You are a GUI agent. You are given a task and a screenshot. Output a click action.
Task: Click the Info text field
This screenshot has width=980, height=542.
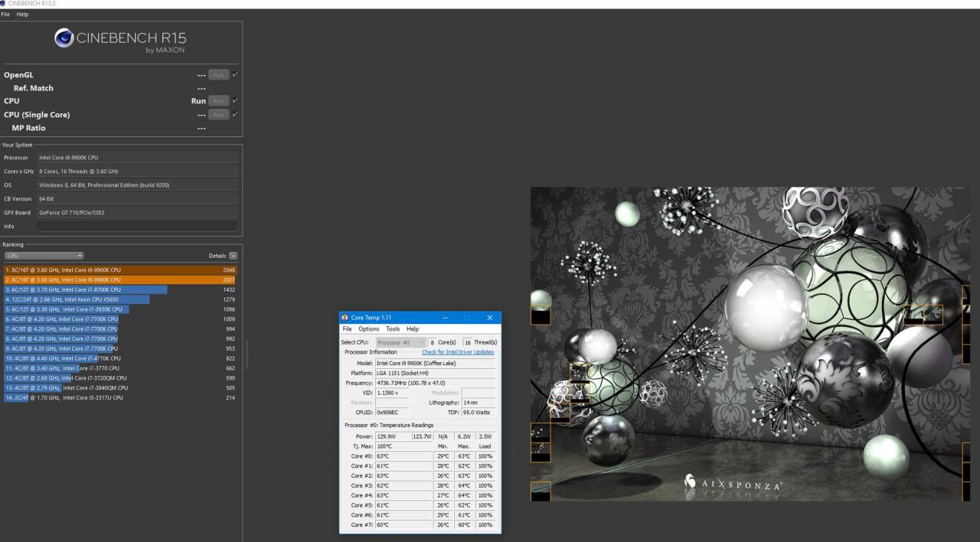(x=137, y=227)
